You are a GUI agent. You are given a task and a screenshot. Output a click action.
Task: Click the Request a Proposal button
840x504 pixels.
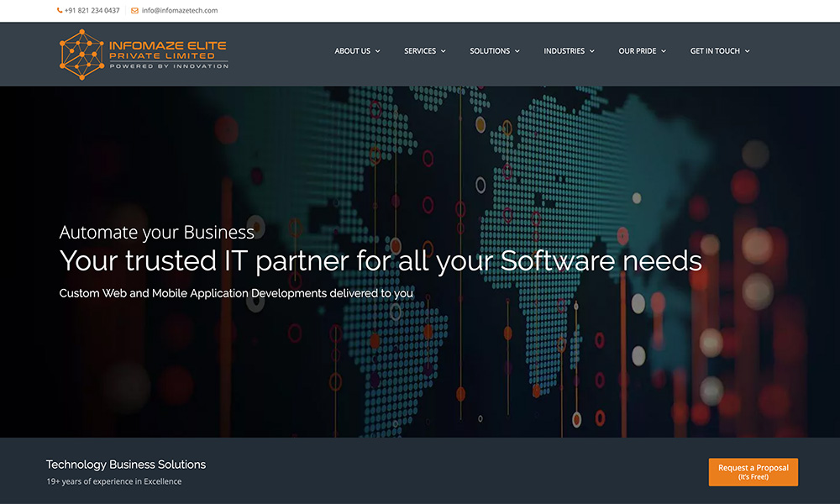click(753, 472)
